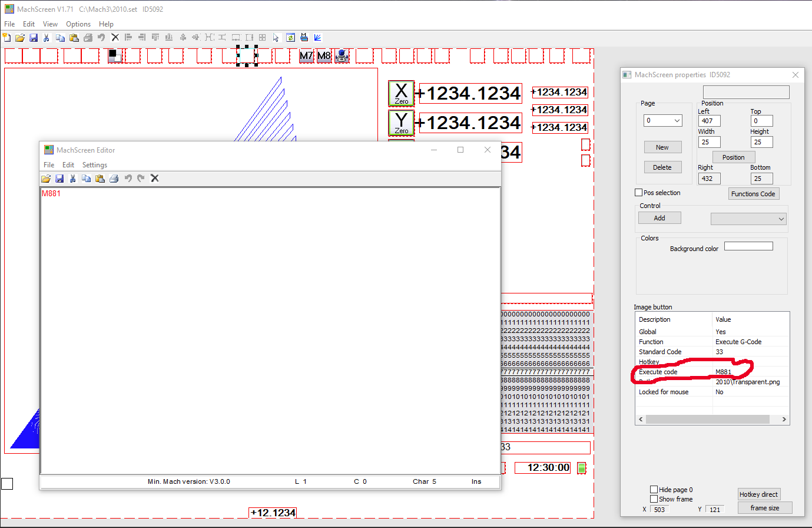
Task: Click the M8 button on the screen canvas
Action: (x=324, y=56)
